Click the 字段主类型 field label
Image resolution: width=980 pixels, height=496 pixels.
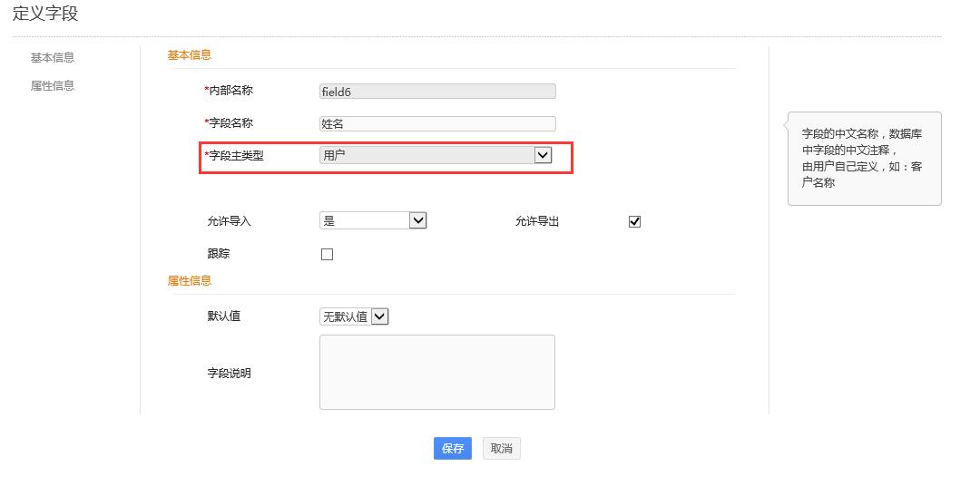click(236, 156)
